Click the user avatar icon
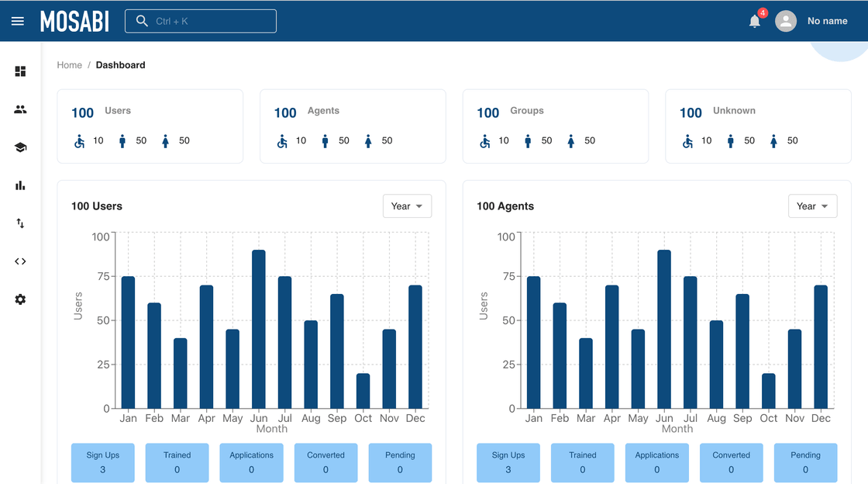Screen dimensions: 868x484 [786, 21]
